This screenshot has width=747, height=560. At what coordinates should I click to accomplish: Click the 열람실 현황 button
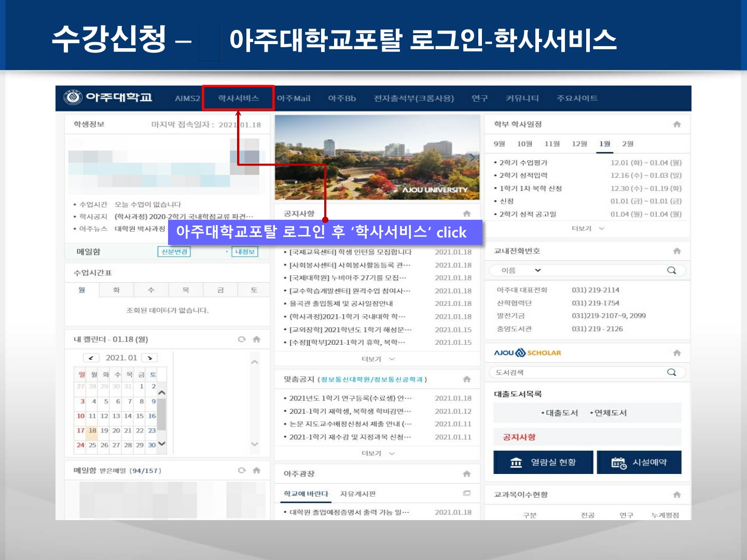click(x=543, y=462)
